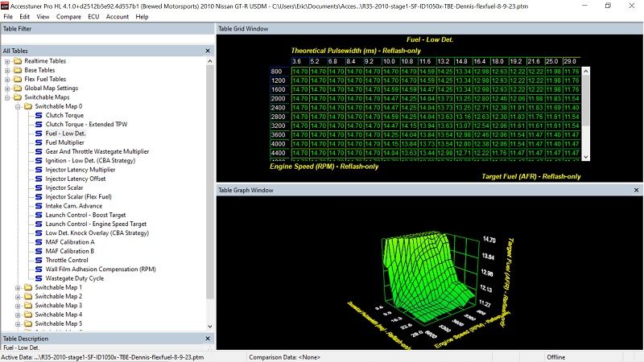Expand the Switchable Map 2 folder
This screenshot has height=362, width=644.
[x=18, y=297]
